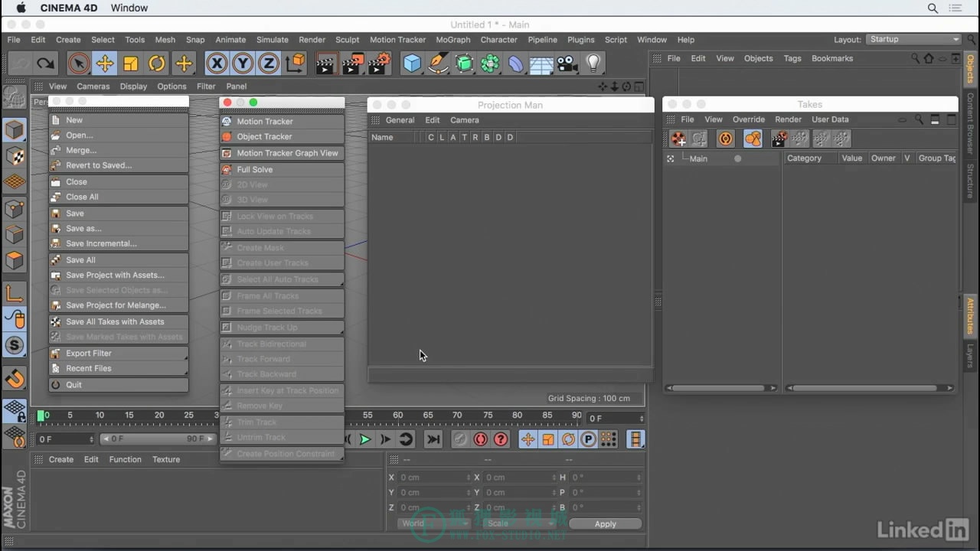Select the Scale tool in top toolbar
This screenshot has height=551, width=980.
point(131,64)
